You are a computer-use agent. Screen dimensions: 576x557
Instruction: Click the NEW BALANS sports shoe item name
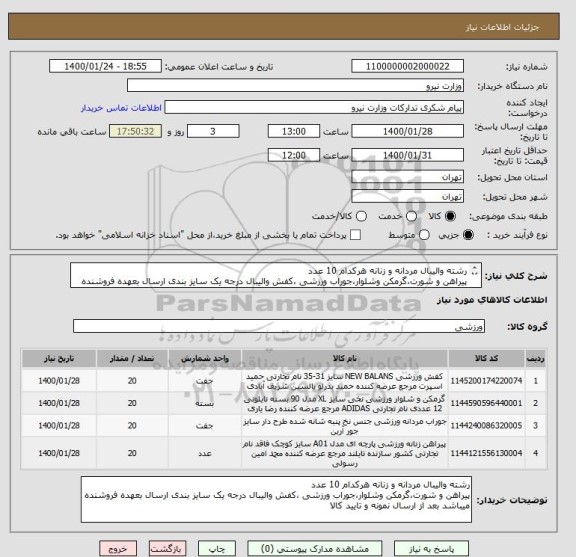click(345, 381)
